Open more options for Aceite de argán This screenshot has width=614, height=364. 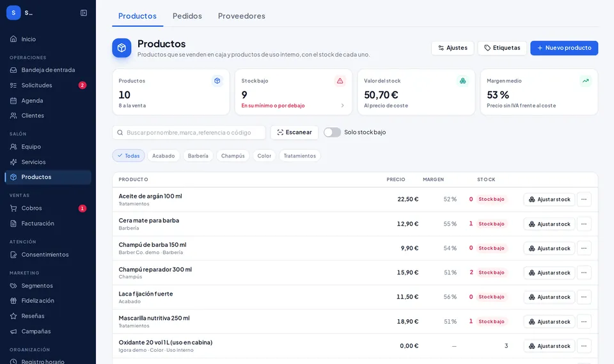coord(584,200)
